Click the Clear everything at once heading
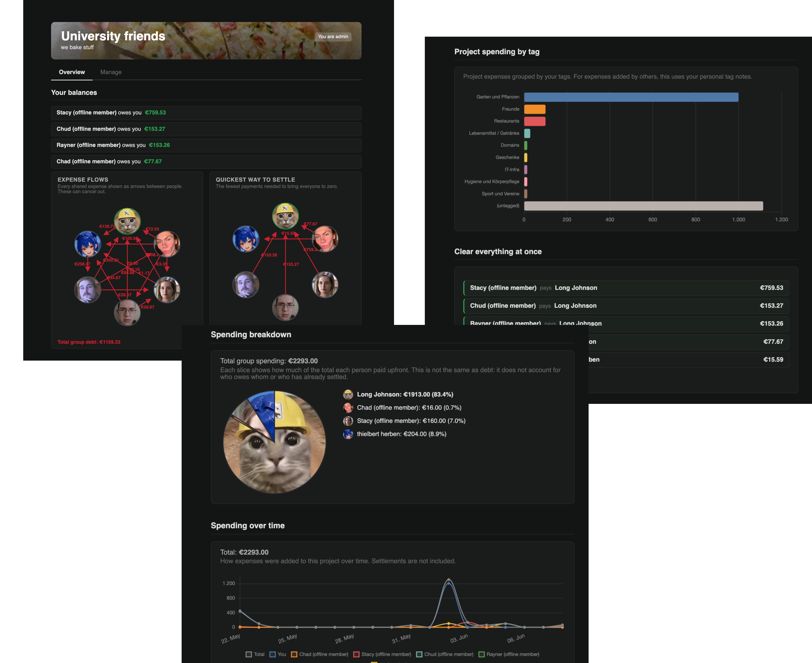This screenshot has width=812, height=663. pos(498,252)
